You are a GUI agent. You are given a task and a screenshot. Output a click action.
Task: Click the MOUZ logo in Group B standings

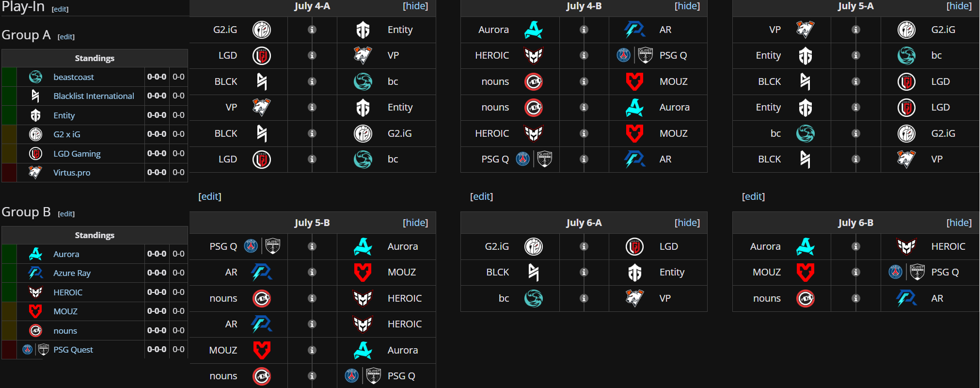[x=35, y=311]
